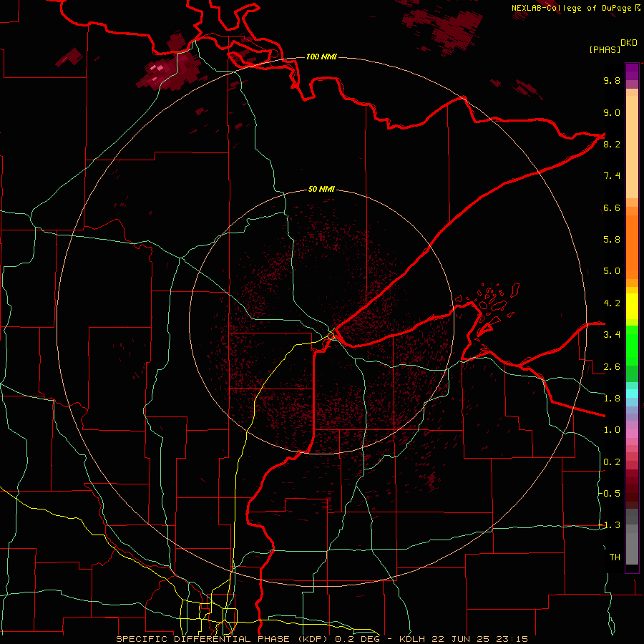Click the 9.0 value on the color scale
Viewport: 644px width, 644px height.
coord(612,112)
